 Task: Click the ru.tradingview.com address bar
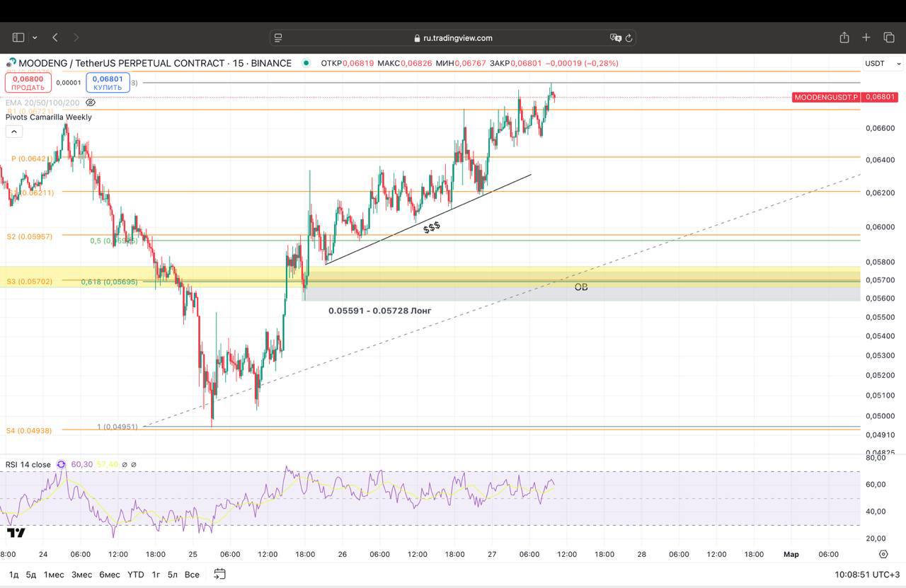tap(453, 38)
